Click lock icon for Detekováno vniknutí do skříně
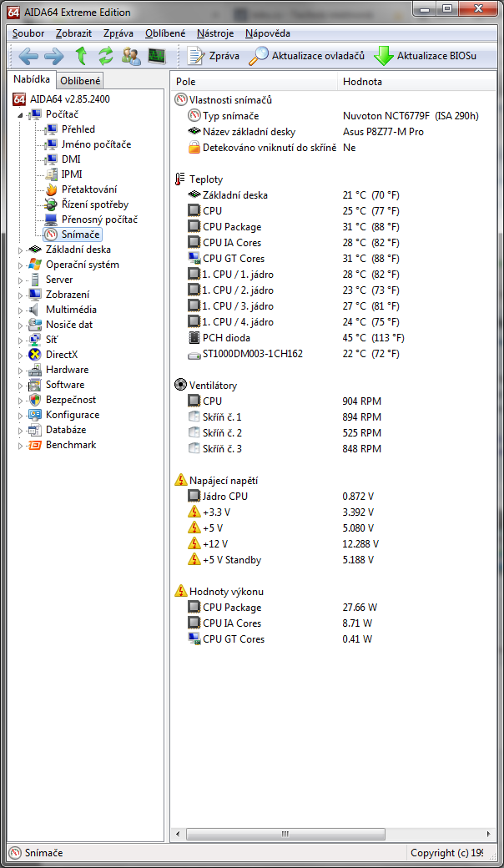Viewport: 504px width, 868px height. pos(194,148)
